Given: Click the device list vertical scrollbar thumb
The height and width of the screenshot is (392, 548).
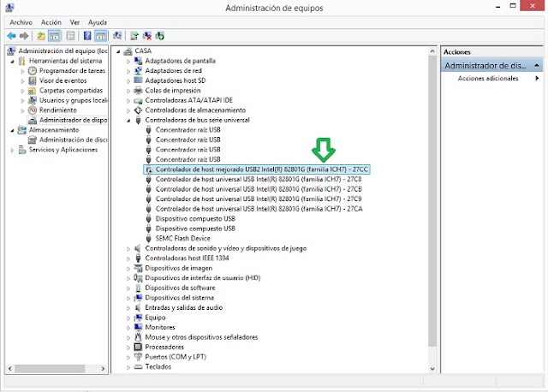Looking at the screenshot, I should 432,200.
